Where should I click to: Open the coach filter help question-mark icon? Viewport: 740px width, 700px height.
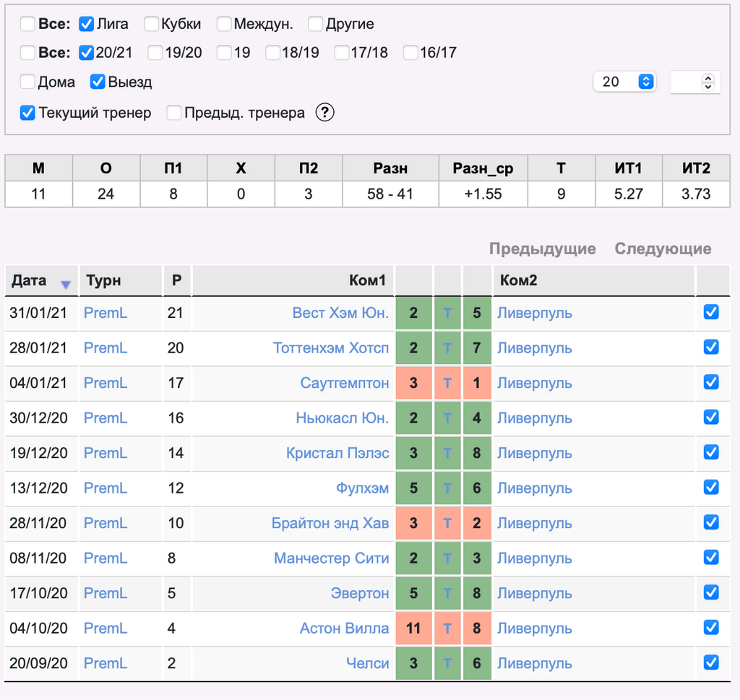point(324,112)
